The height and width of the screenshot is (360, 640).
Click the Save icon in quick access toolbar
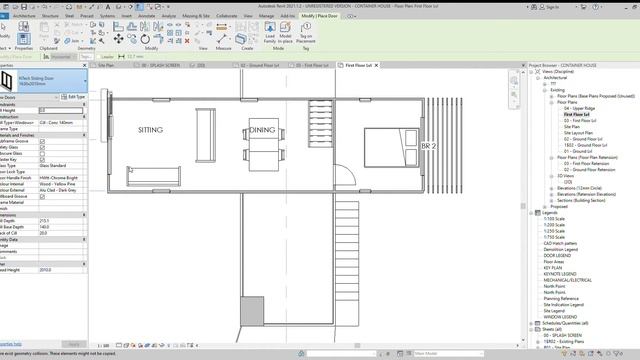tap(24, 7)
